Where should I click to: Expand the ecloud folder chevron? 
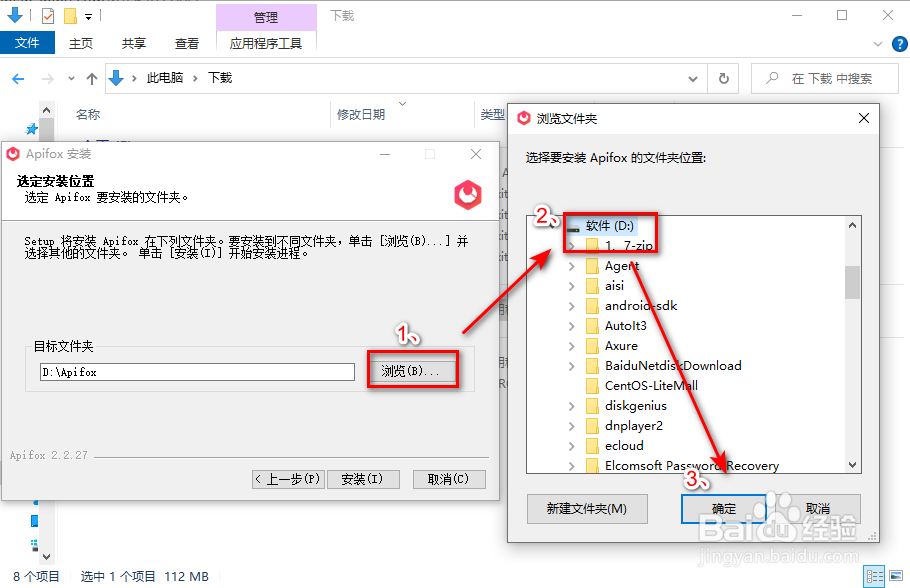(572, 446)
